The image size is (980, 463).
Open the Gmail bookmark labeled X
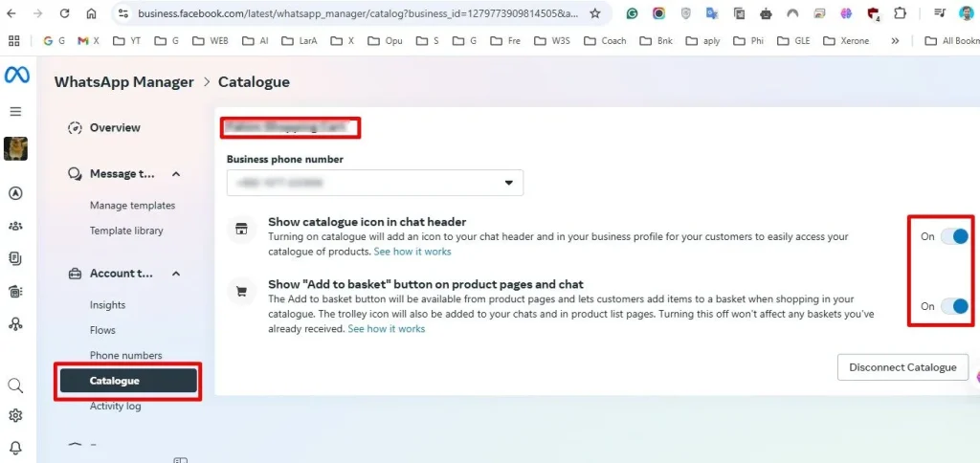tap(88, 40)
